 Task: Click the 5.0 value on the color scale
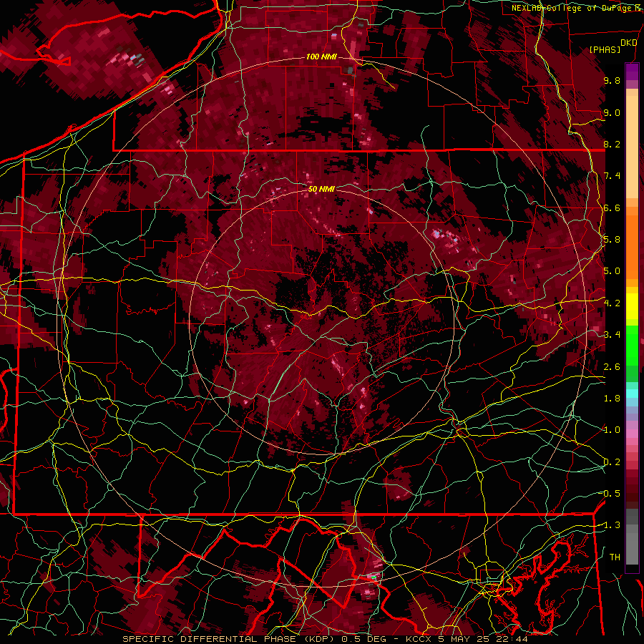coord(612,271)
